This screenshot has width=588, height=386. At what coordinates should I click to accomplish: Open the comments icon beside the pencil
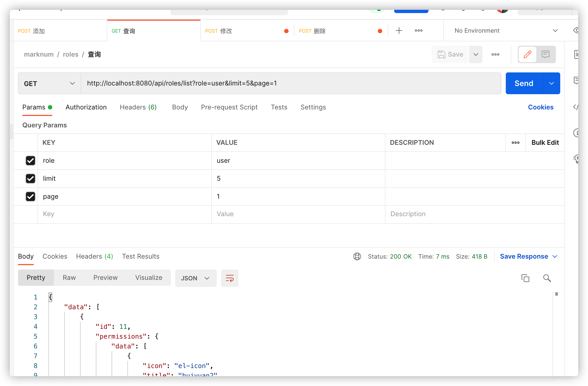pos(546,54)
